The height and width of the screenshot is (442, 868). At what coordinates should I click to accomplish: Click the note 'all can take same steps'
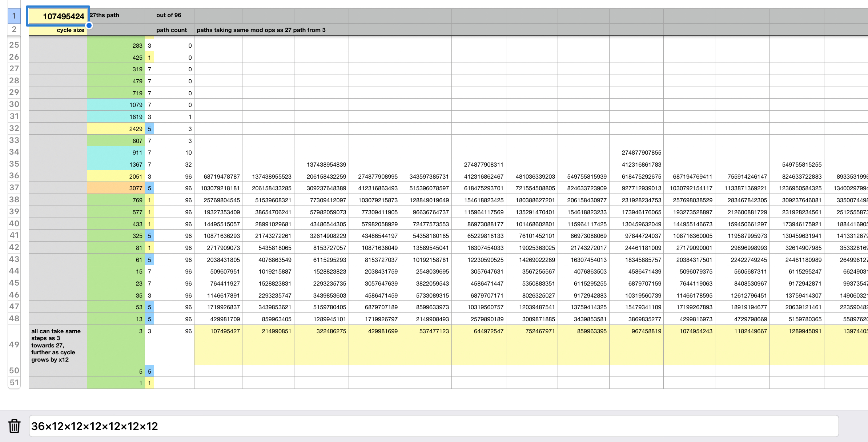(58, 345)
